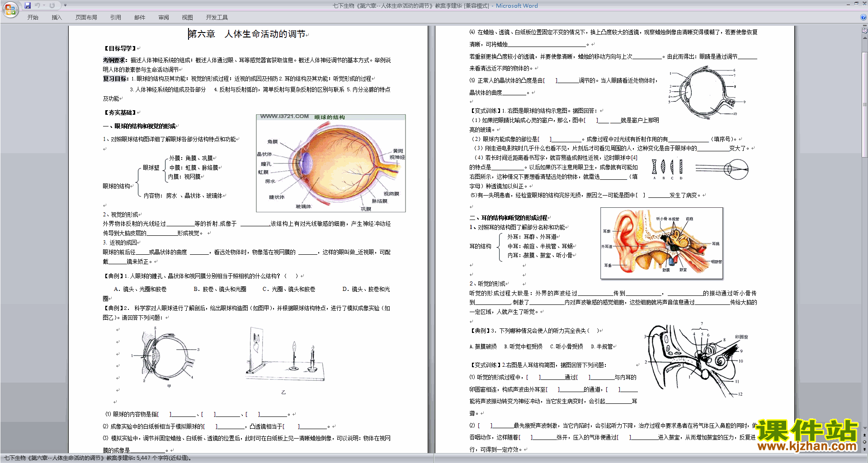Click the heading 【夯实基础】
Viewport: 868px width, 463px height.
[x=120, y=112]
